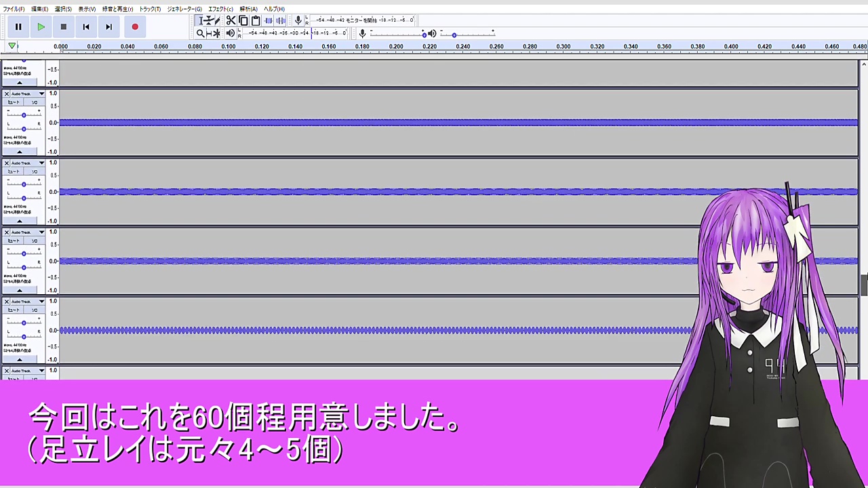
Task: Choose the Zoom magnifier tool
Action: pyautogui.click(x=200, y=33)
